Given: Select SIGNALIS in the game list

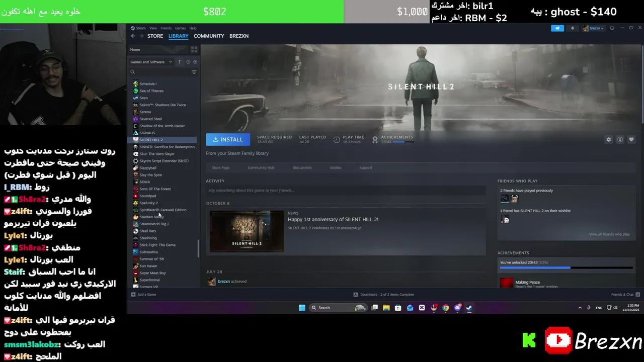Looking at the screenshot, I should coord(147,133).
